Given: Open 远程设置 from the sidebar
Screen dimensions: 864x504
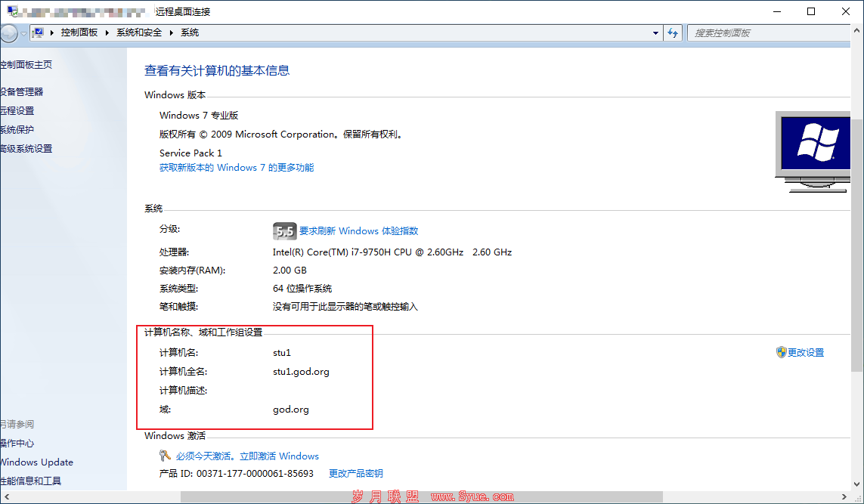Looking at the screenshot, I should click(17, 111).
